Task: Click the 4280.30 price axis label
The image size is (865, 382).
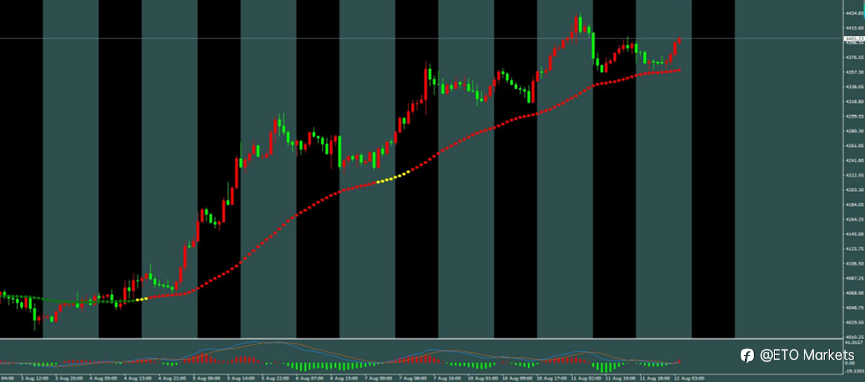Action: (x=855, y=131)
